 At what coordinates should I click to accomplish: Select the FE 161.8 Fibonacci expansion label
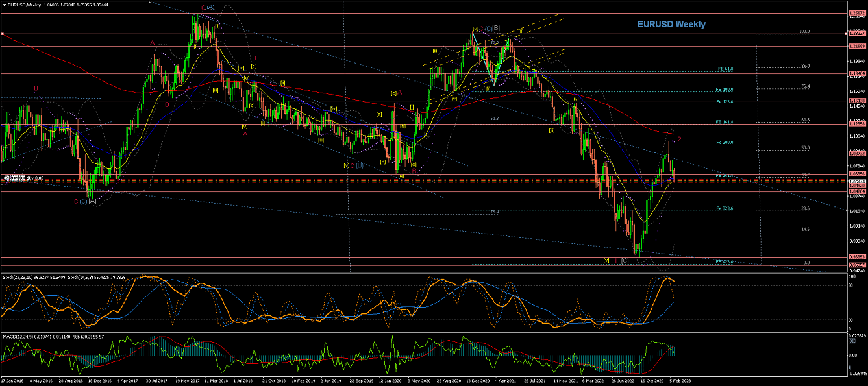(x=724, y=122)
